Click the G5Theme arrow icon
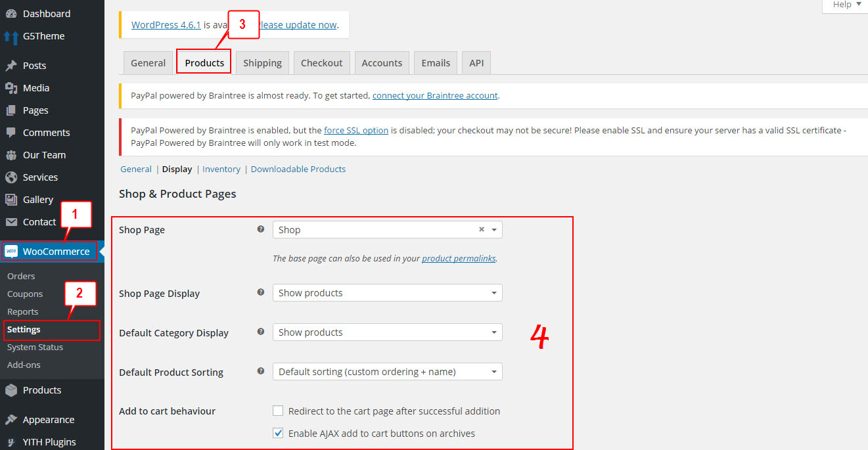Image resolution: width=868 pixels, height=450 pixels. [11, 36]
